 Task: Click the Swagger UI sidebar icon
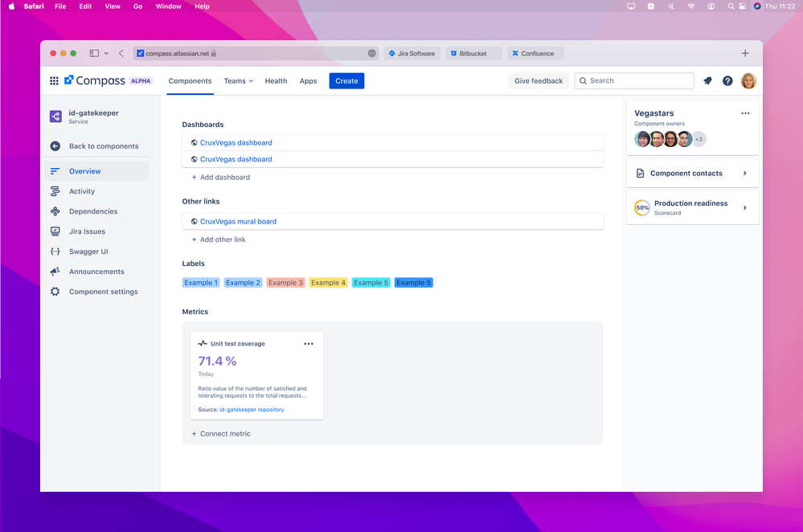55,252
